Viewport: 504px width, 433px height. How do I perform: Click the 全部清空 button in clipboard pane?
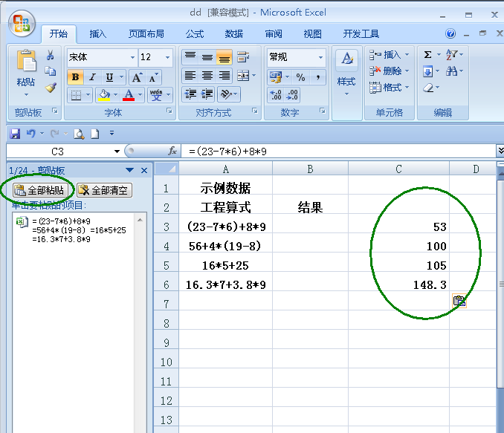tap(103, 190)
